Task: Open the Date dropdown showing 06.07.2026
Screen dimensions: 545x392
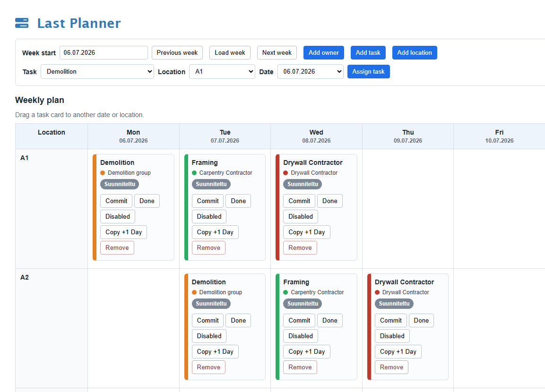Action: [311, 71]
